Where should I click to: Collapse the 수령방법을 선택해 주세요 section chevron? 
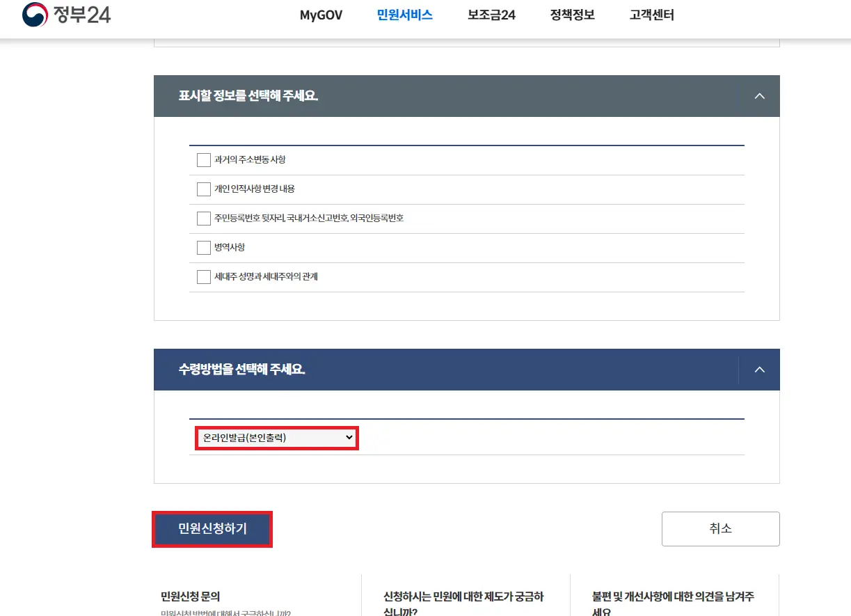pyautogui.click(x=759, y=370)
